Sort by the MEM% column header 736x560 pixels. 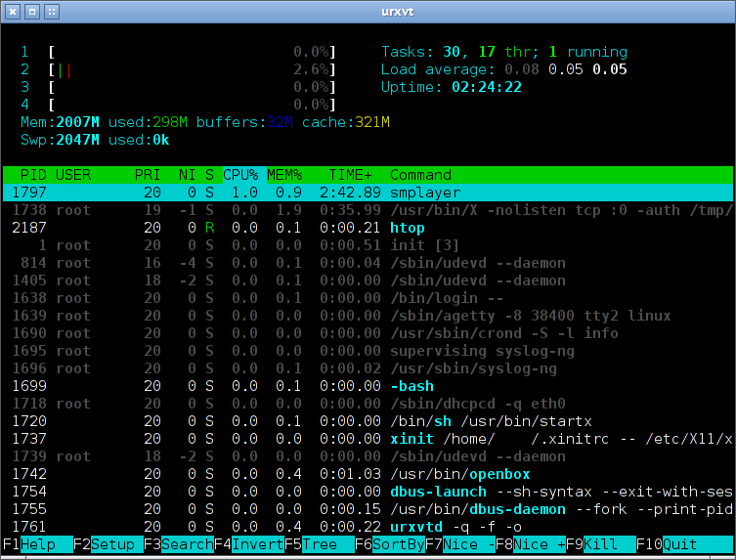[284, 175]
